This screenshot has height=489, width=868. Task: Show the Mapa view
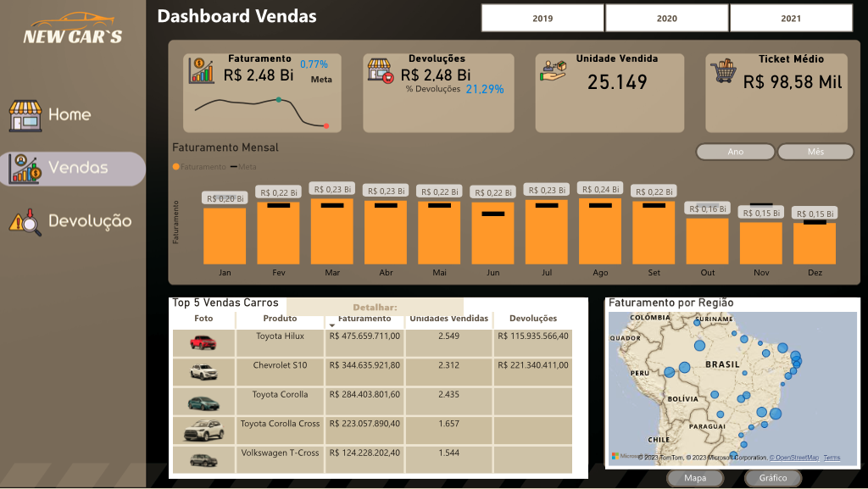point(695,478)
